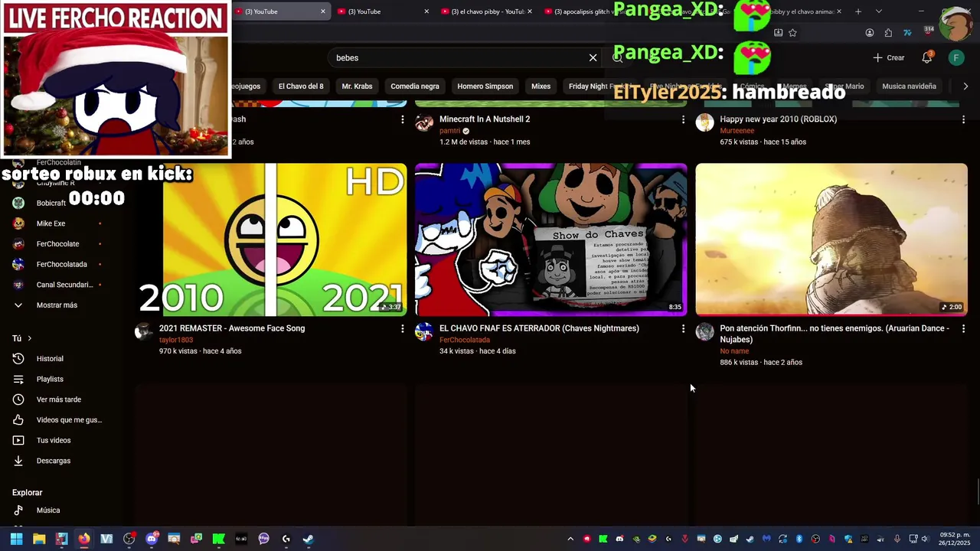Click Minecraft In A Nutshell 2 title

(485, 119)
